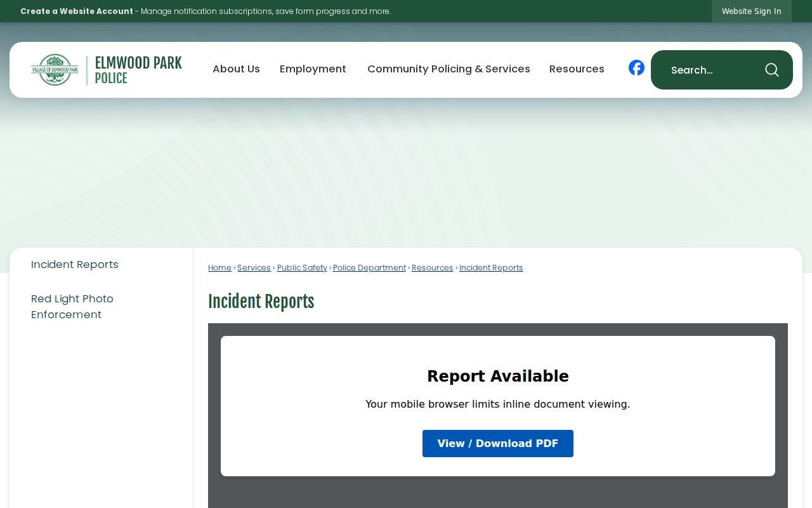
Task: Go to Services in the breadcrumb
Action: 254,268
